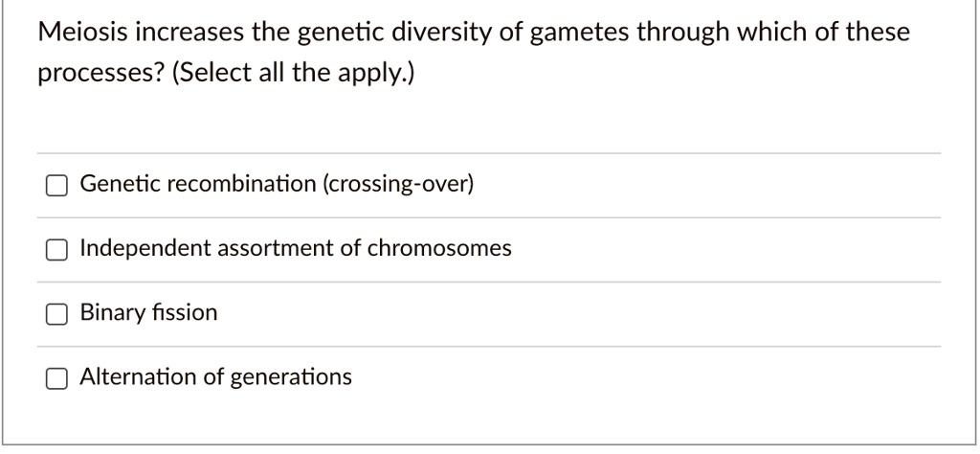Click the 'Alternation of generations' answer label
This screenshot has height=454, width=980.
215,376
